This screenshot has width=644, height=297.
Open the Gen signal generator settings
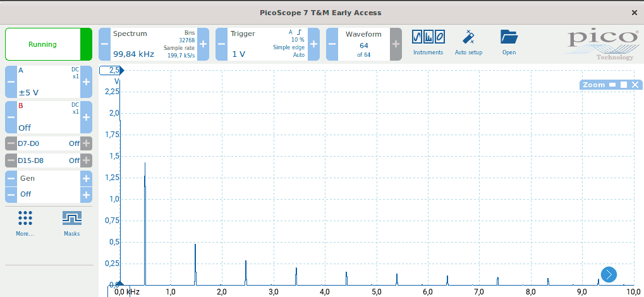(49, 178)
